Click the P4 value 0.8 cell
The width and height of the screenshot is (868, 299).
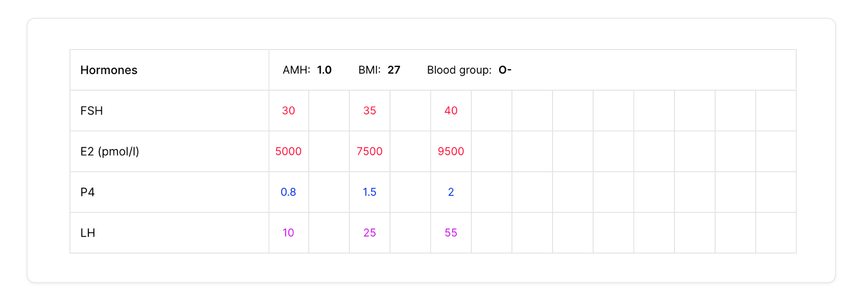point(288,192)
